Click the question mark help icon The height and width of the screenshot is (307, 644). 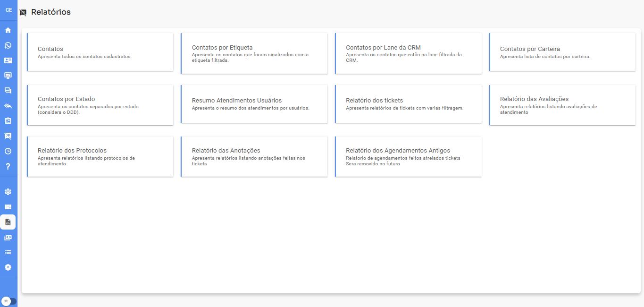click(x=8, y=166)
